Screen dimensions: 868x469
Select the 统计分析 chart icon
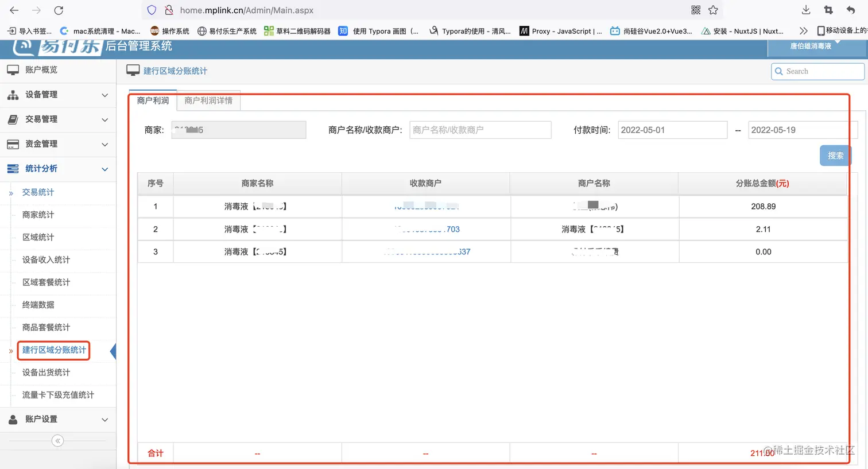(13, 169)
